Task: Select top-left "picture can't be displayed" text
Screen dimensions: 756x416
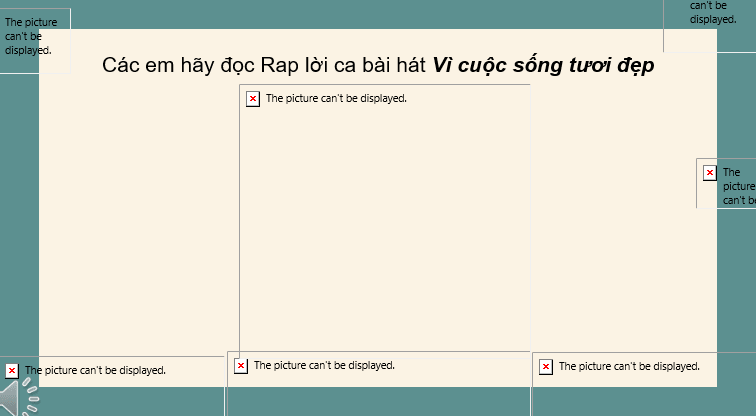Action: [30, 35]
